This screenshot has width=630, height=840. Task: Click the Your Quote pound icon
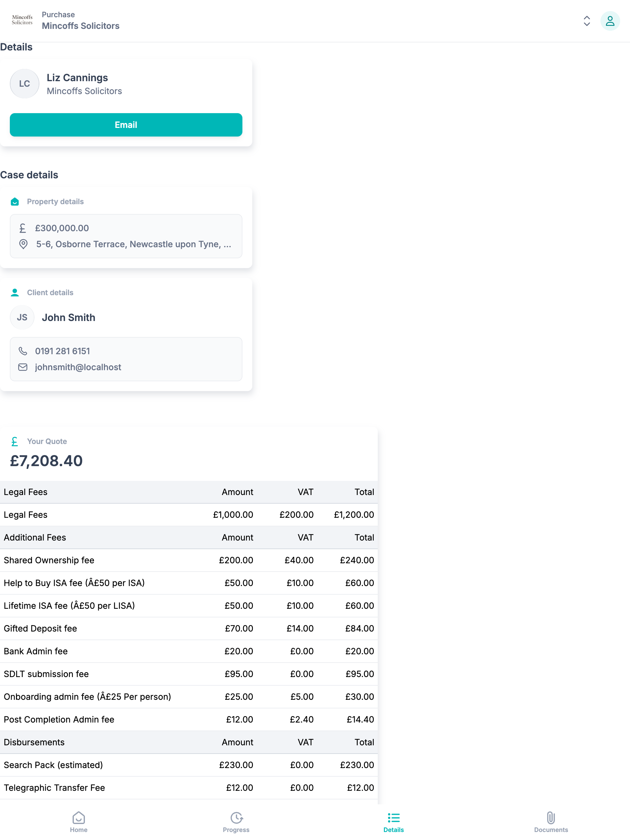tap(15, 441)
